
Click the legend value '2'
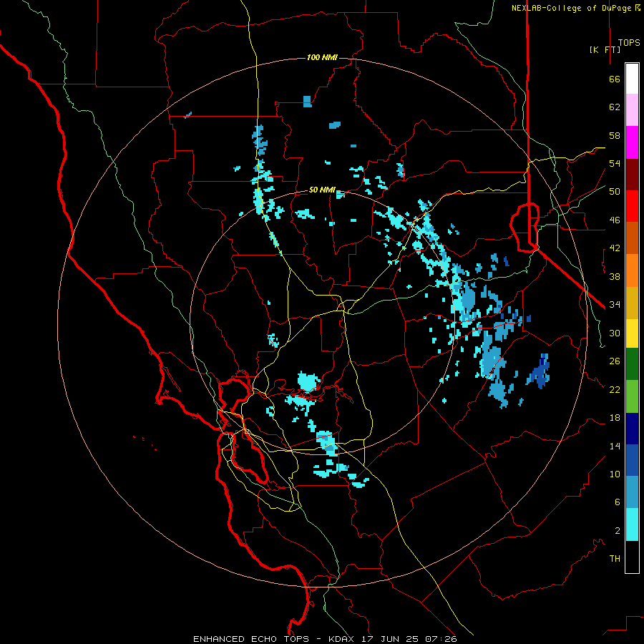[618, 531]
